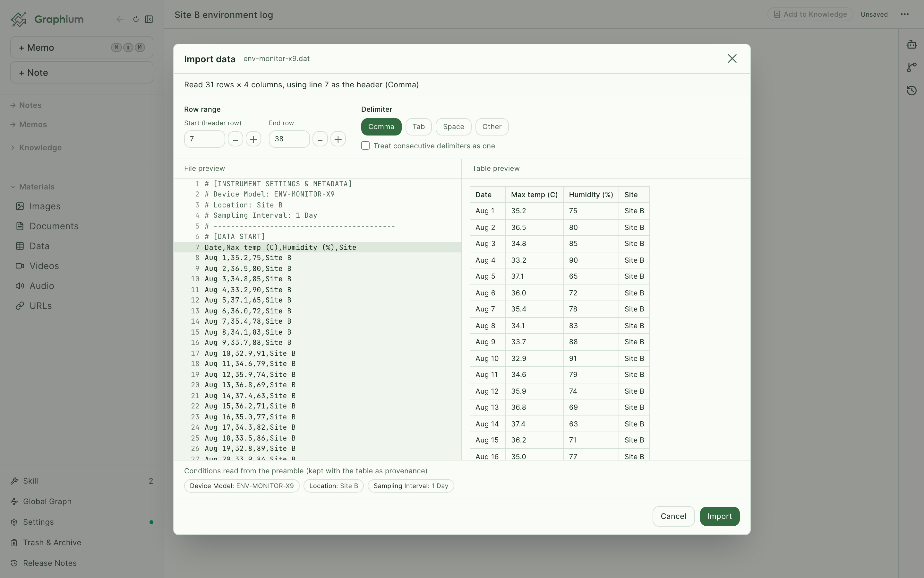The height and width of the screenshot is (578, 924).
Task: Enable treat consecutive delimiters as one
Action: 365,146
